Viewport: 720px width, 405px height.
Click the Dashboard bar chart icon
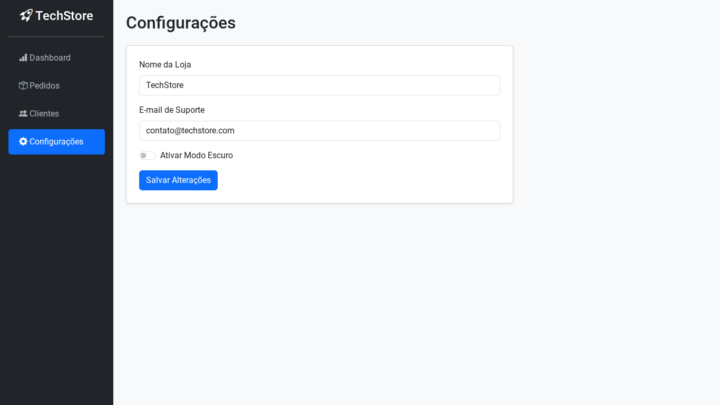23,58
